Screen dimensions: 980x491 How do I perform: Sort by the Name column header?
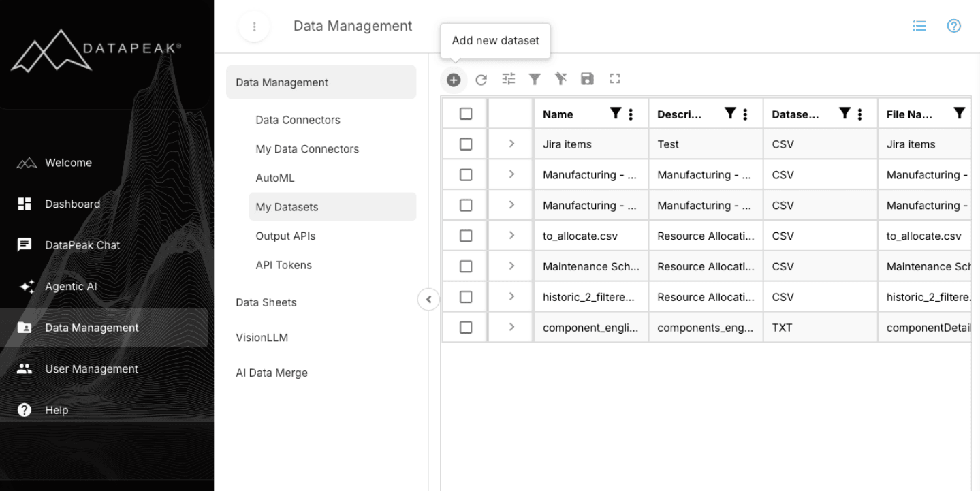(558, 114)
